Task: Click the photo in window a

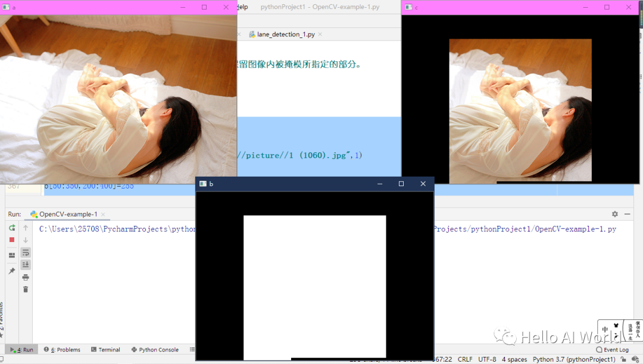Action: coord(118,99)
